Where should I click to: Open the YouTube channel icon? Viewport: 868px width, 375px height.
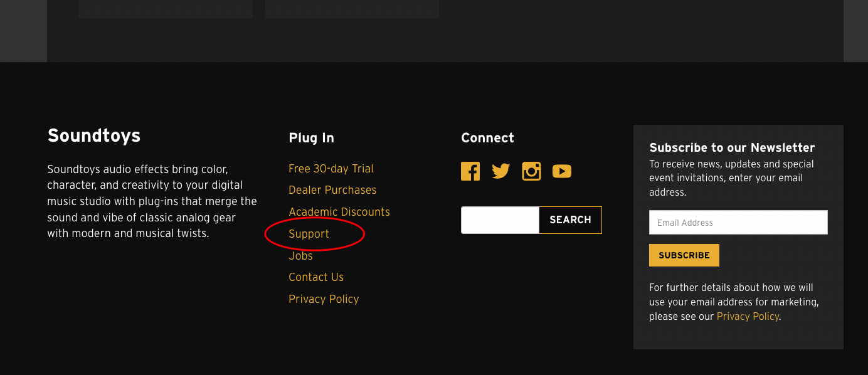tap(562, 171)
